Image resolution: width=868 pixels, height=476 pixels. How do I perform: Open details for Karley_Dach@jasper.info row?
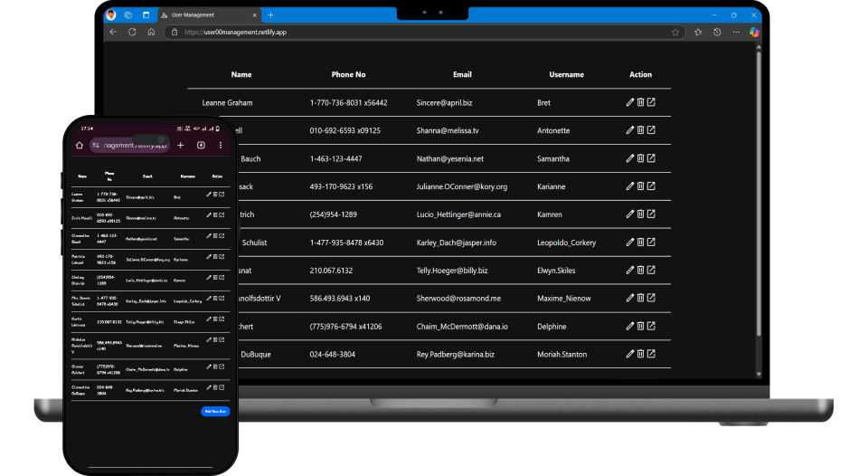coord(651,242)
